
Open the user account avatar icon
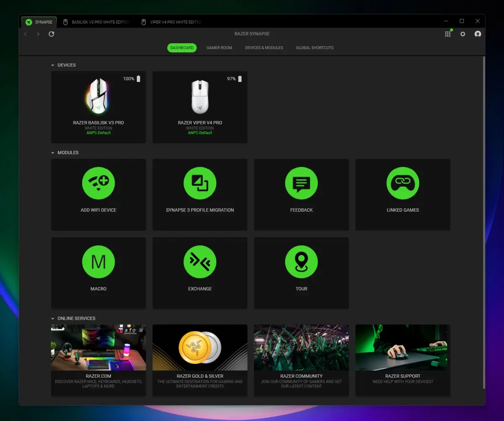tap(478, 34)
